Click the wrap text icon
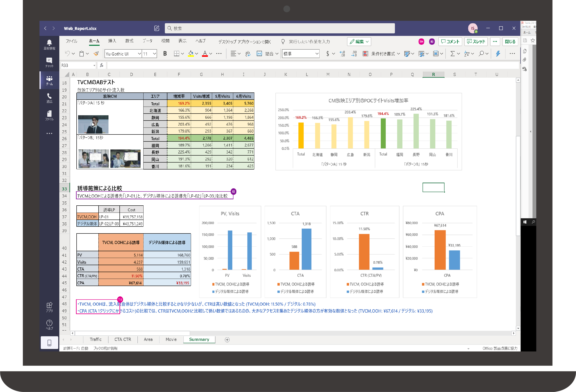This screenshot has height=392, width=576. coord(248,54)
